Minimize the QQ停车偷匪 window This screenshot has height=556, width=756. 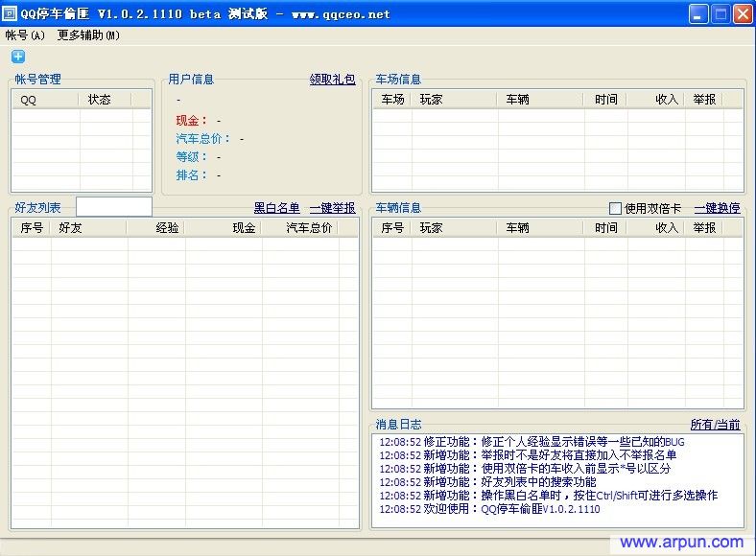(698, 14)
